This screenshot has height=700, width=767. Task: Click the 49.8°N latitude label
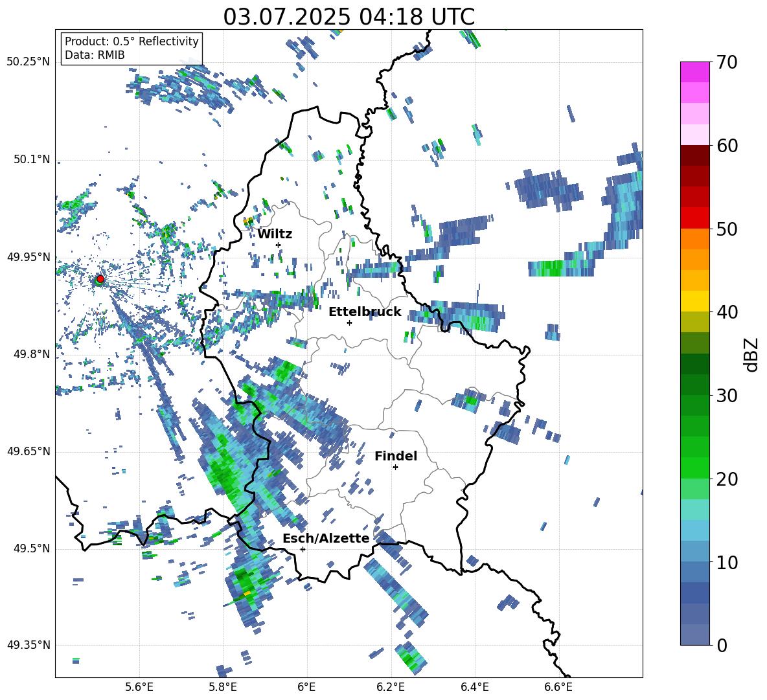pyautogui.click(x=32, y=354)
